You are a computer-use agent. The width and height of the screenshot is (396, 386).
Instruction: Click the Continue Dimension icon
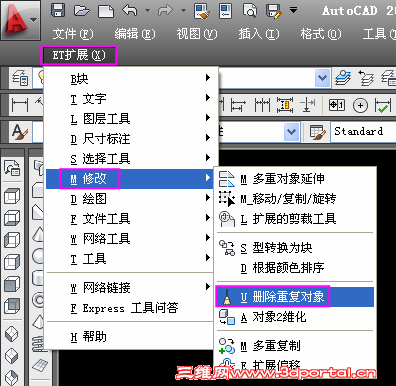(x=262, y=105)
